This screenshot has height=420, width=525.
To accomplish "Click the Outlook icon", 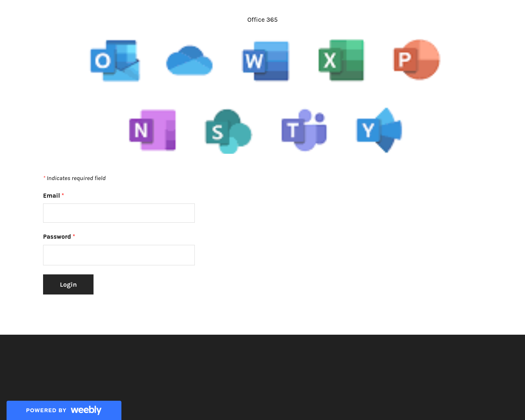I will [x=115, y=61].
